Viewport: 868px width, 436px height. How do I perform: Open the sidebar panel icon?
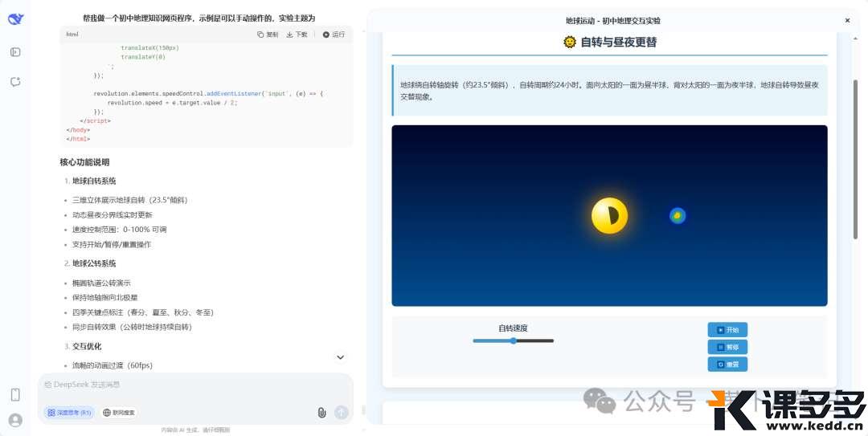[x=15, y=52]
